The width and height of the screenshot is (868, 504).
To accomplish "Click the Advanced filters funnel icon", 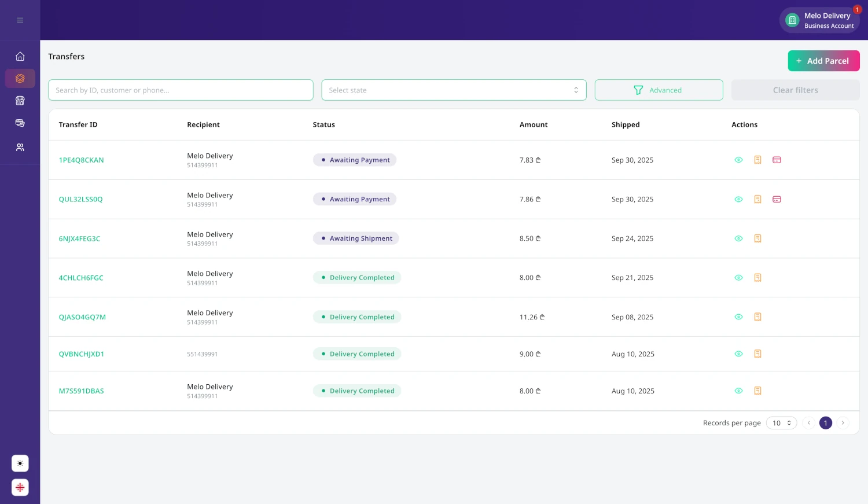I will pos(638,90).
